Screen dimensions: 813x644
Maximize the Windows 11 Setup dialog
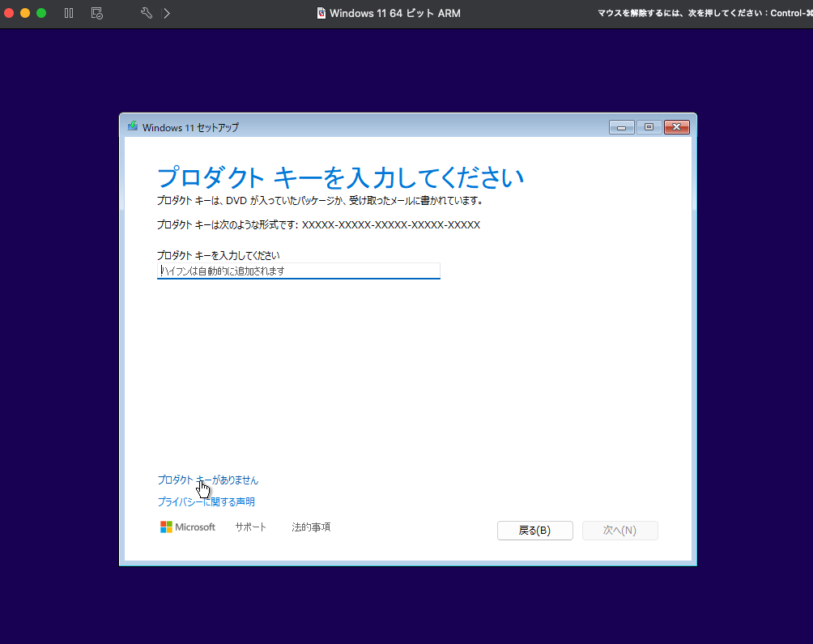649,127
